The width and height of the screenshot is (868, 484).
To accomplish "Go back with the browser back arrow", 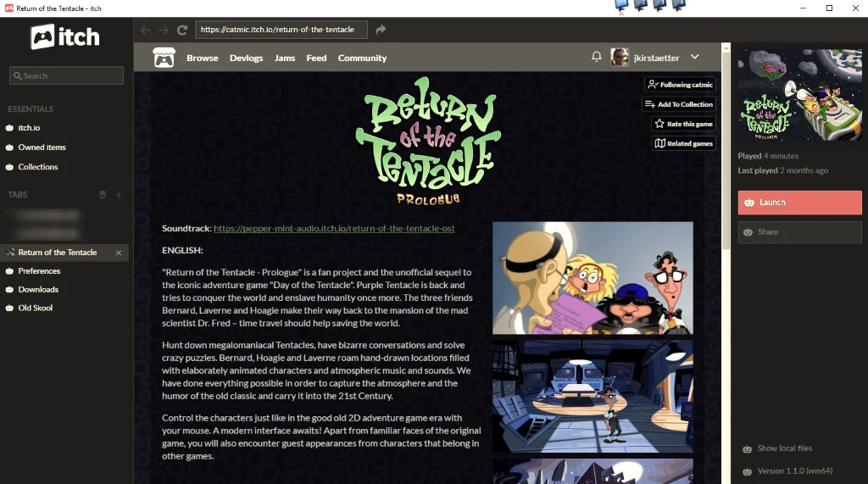I will pos(145,30).
